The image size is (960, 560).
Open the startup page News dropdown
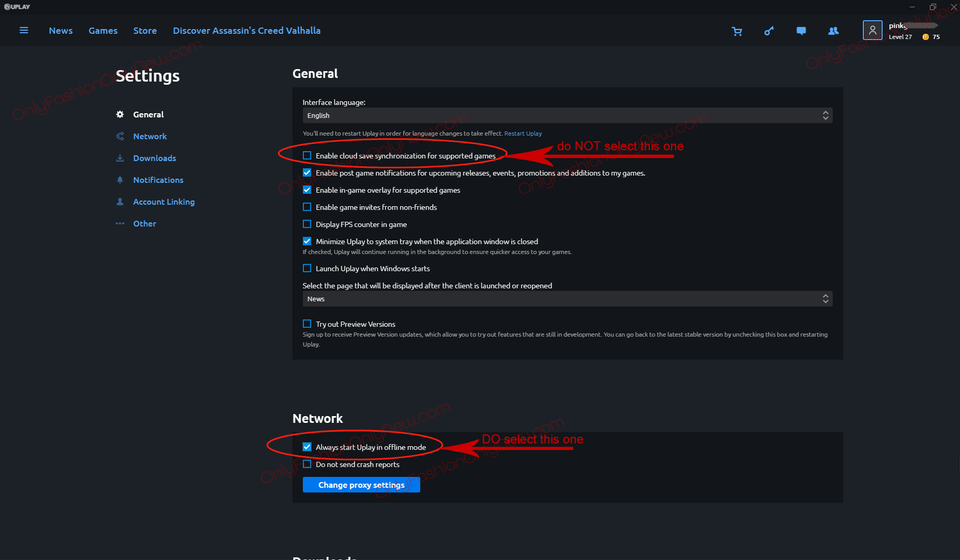point(567,299)
